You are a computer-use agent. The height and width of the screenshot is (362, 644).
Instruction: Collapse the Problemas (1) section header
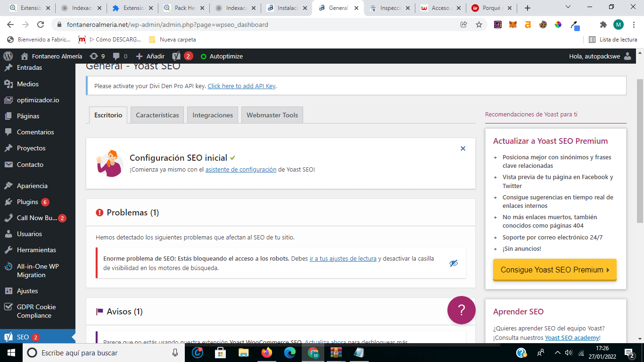(x=281, y=213)
